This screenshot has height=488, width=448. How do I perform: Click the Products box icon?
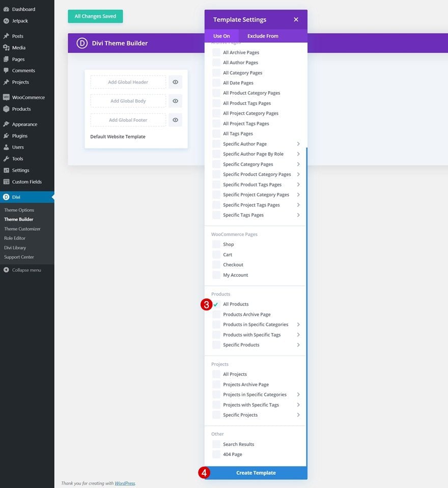6,109
